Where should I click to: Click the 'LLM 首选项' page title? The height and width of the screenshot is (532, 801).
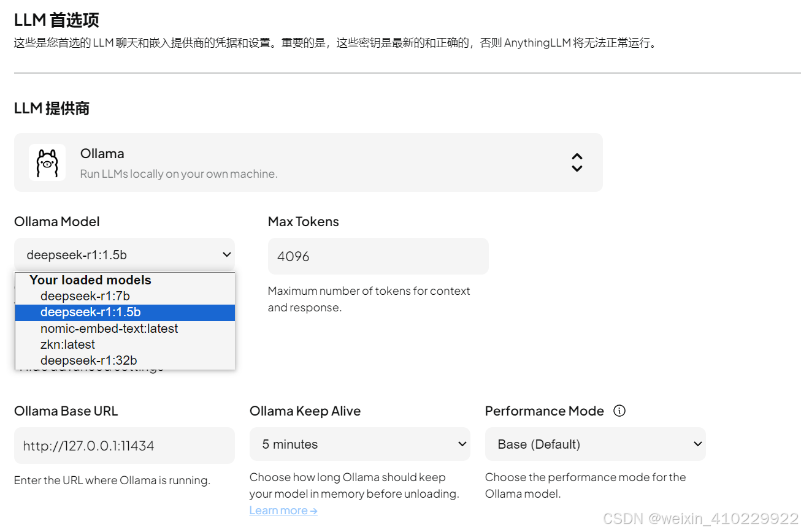56,20
